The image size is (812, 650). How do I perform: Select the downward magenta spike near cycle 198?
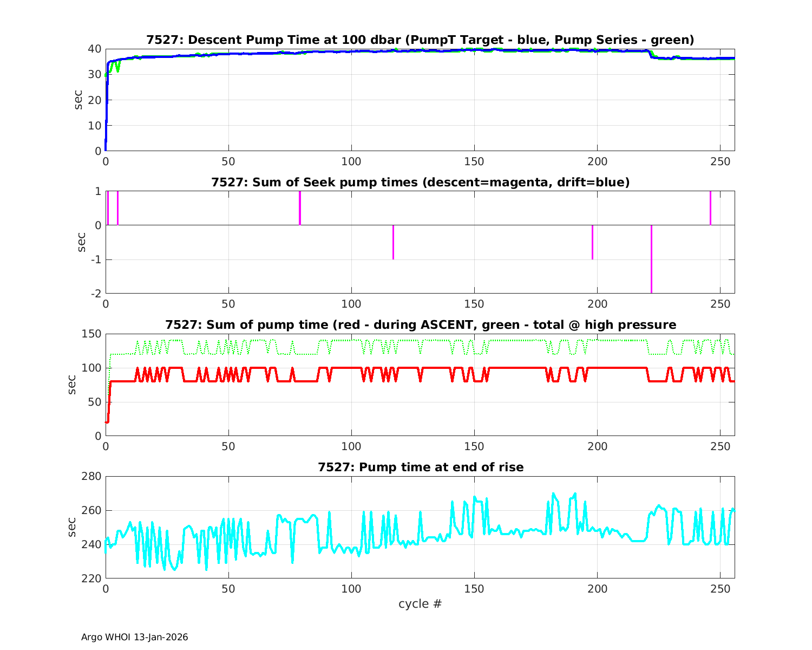click(592, 242)
